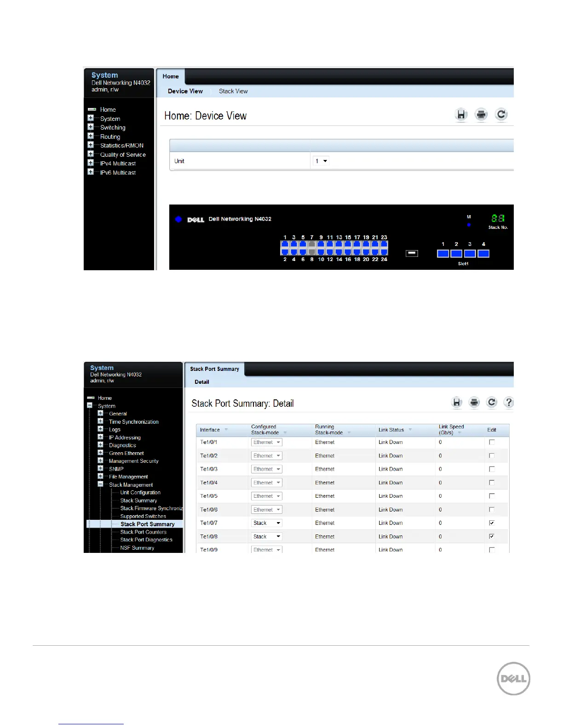The image size is (563, 728).
Task: Click Slot1 port 2 on device view
Action: [456, 254]
